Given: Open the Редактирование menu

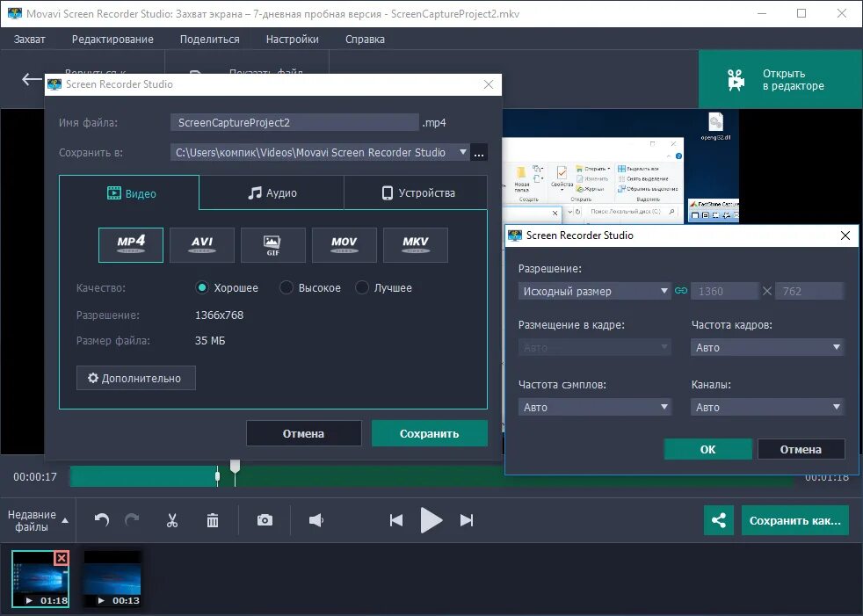Looking at the screenshot, I should (112, 39).
